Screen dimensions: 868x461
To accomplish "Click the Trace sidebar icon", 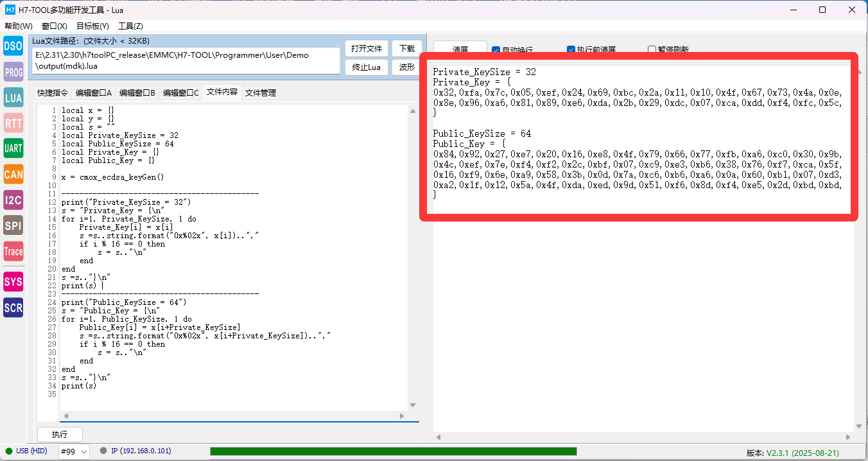I will tap(13, 252).
